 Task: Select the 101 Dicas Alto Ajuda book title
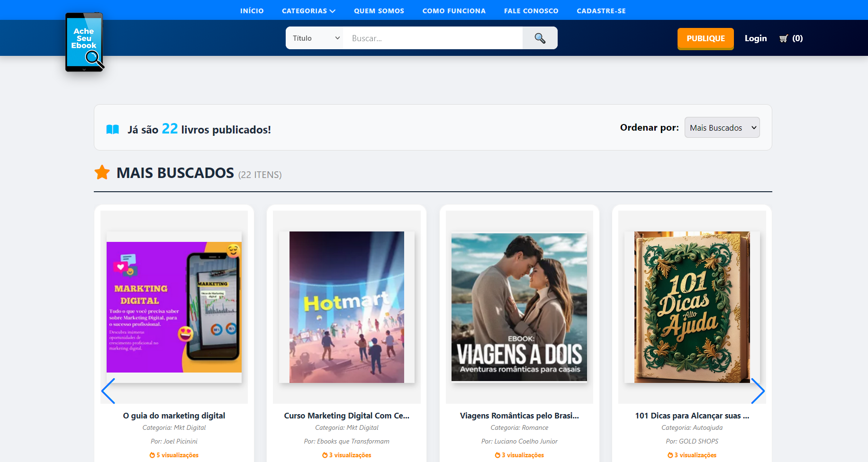[692, 416]
